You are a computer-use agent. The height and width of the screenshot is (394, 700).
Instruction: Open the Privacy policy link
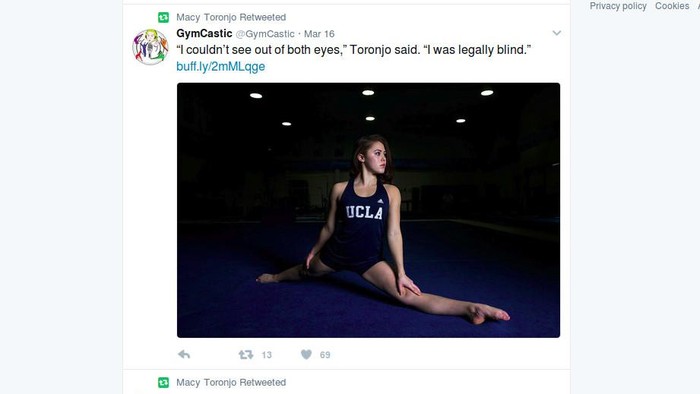(x=618, y=6)
